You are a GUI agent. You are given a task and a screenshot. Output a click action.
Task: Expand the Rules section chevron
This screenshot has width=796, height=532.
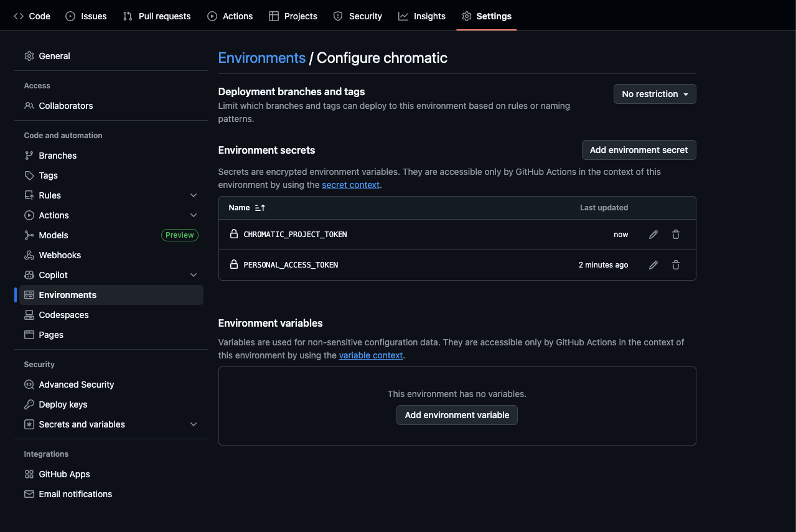(x=194, y=195)
